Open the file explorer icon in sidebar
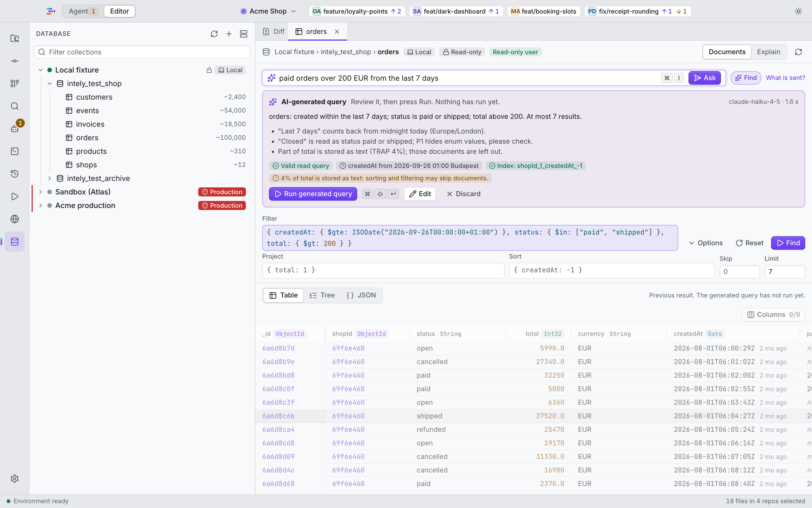This screenshot has height=508, width=812. [x=14, y=39]
